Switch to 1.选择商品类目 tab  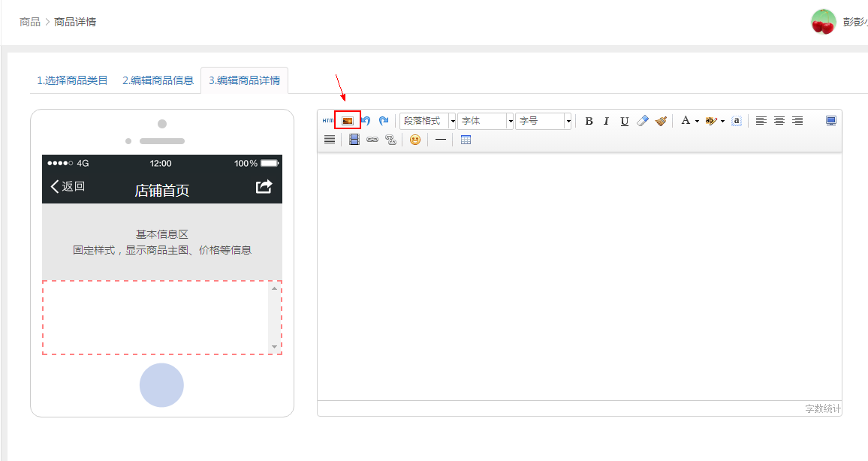tap(73, 80)
